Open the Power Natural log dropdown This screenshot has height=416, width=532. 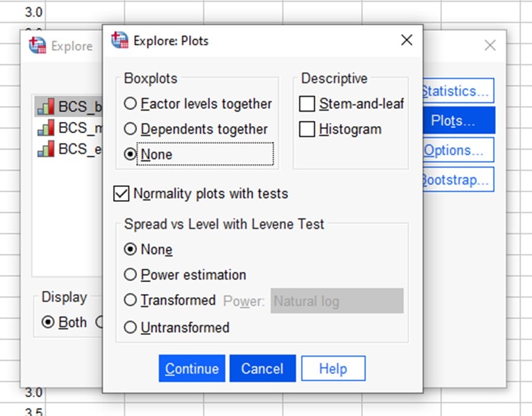(x=336, y=301)
